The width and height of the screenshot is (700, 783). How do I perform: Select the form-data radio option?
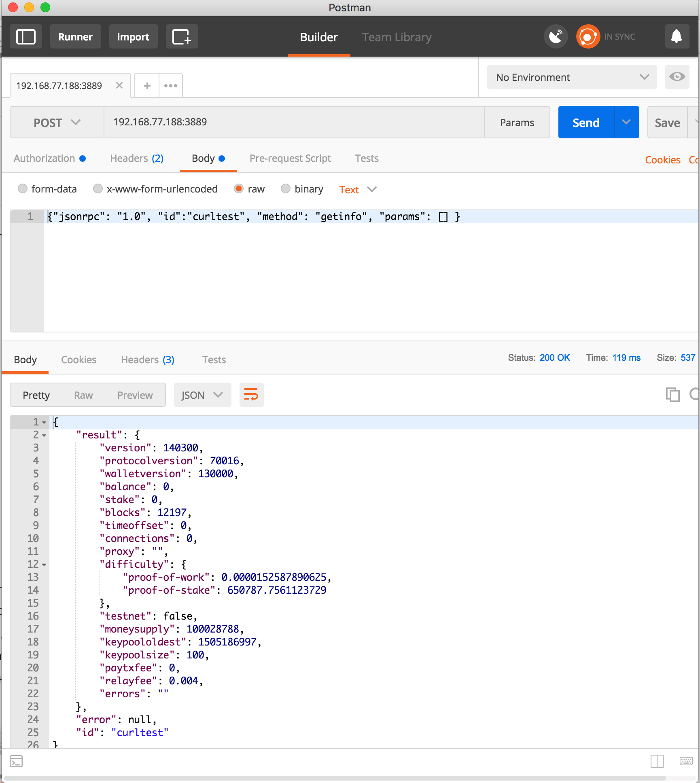(23, 189)
